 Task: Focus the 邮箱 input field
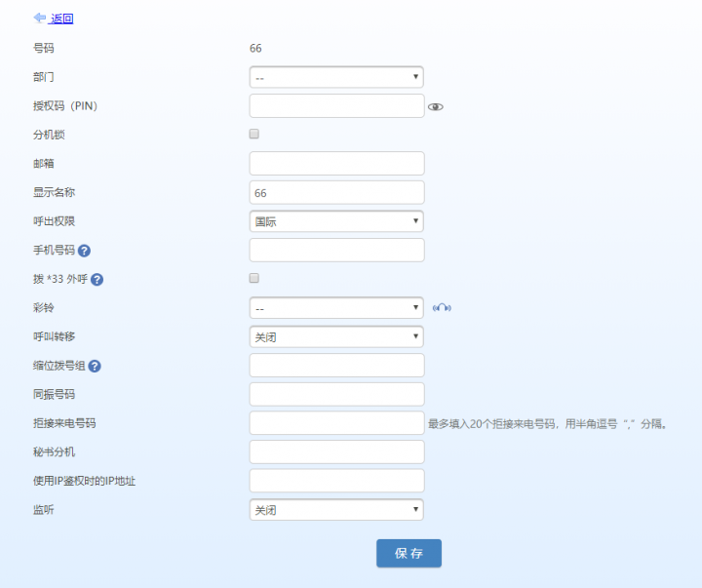(x=336, y=164)
